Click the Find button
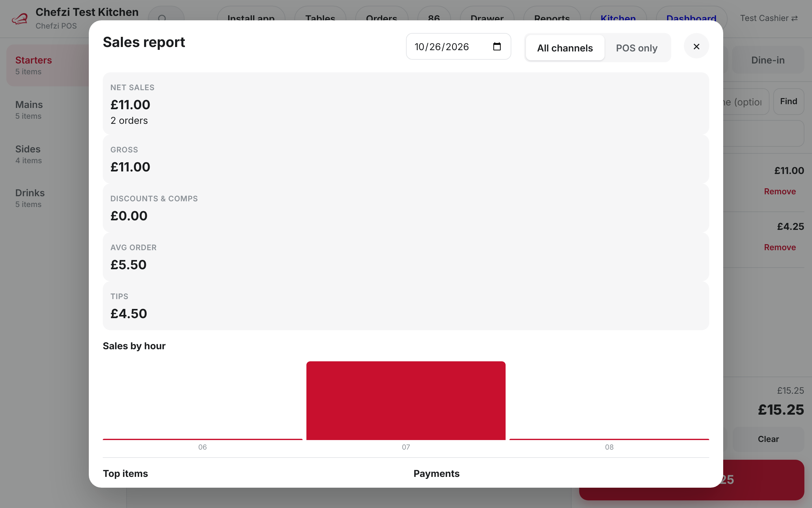812x508 pixels. tap(789, 102)
